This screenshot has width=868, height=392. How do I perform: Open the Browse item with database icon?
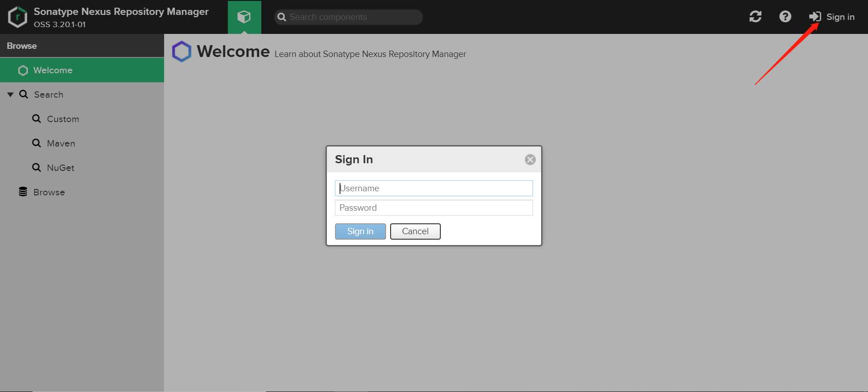pyautogui.click(x=82, y=192)
